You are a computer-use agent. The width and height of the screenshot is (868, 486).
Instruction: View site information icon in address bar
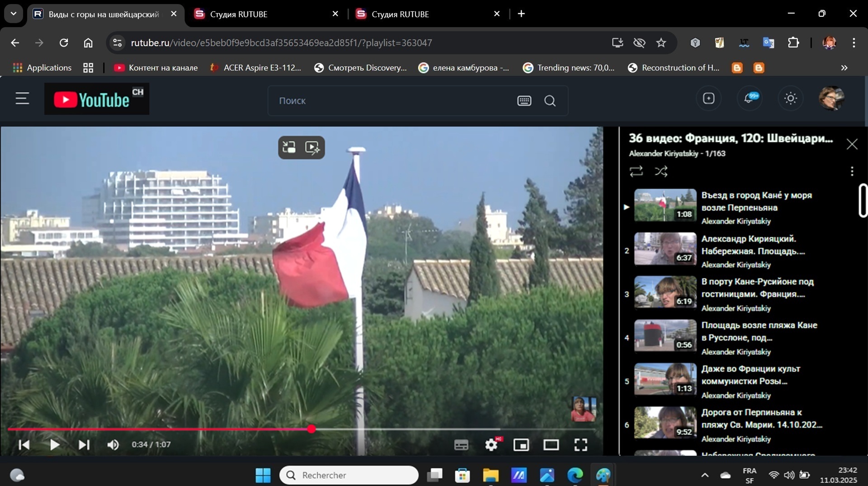[x=117, y=43]
